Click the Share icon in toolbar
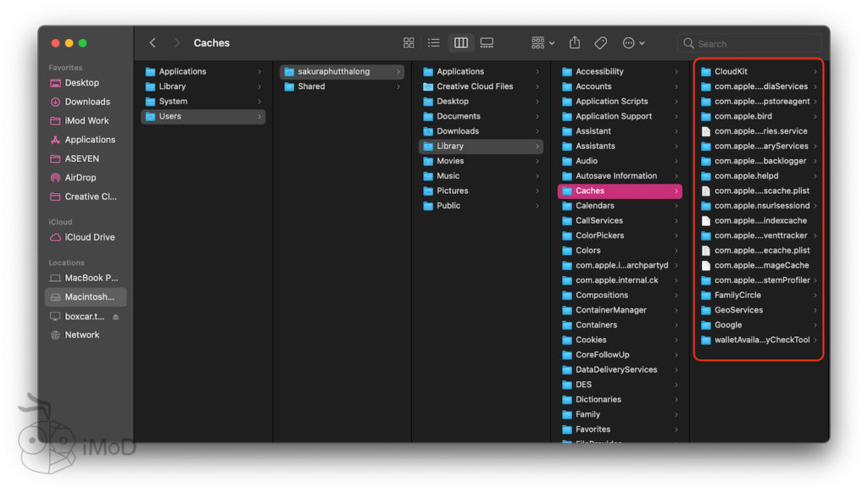Viewport: 868px width, 493px height. coord(575,43)
